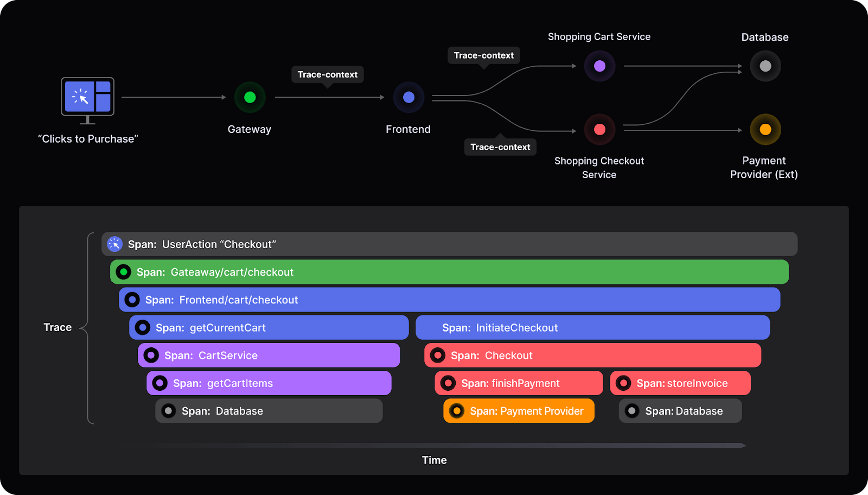Click the lower Trace-context badge
This screenshot has height=495, width=868.
(500, 147)
